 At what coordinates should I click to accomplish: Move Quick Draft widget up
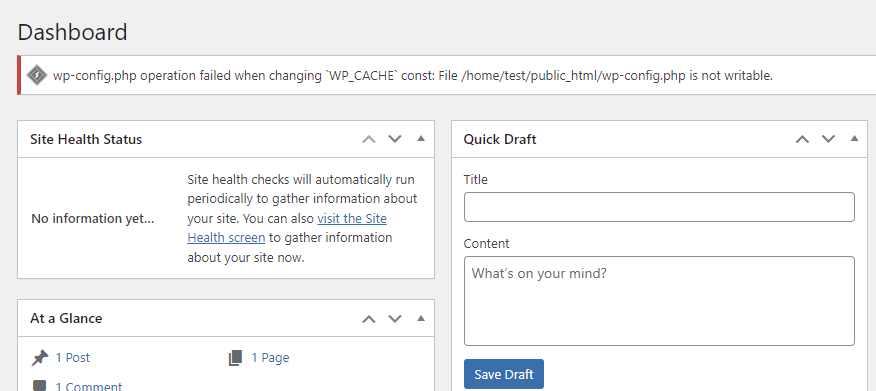(802, 139)
